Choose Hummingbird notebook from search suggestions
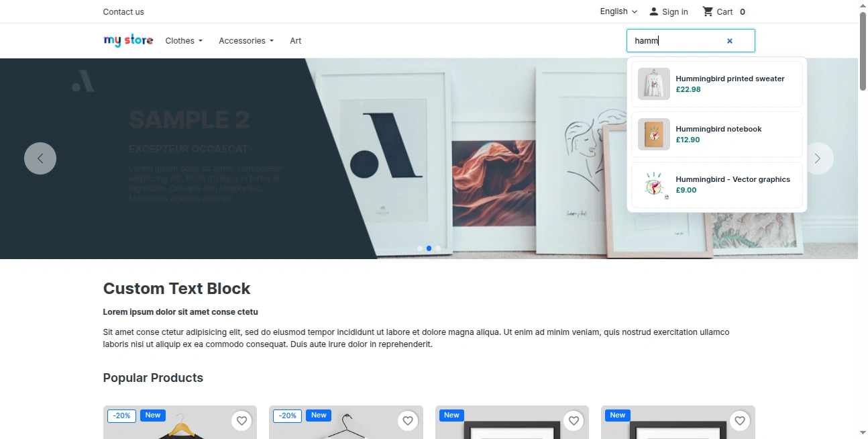 [x=717, y=134]
